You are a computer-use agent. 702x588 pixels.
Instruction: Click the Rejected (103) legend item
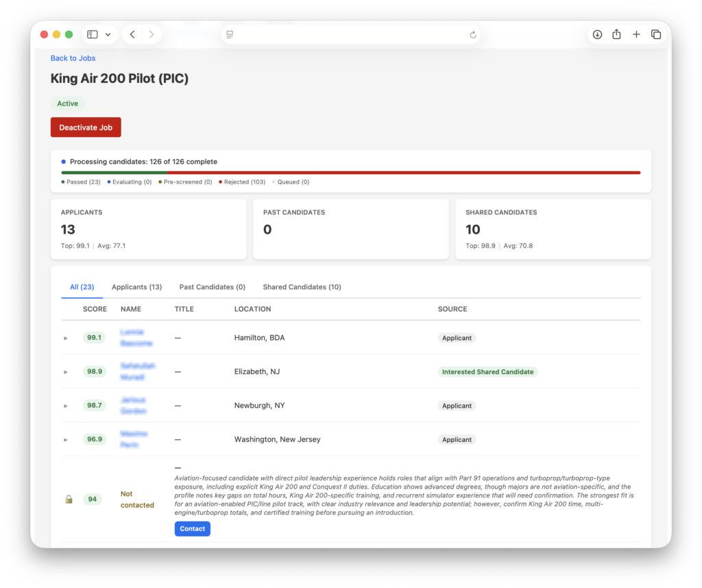coord(242,182)
